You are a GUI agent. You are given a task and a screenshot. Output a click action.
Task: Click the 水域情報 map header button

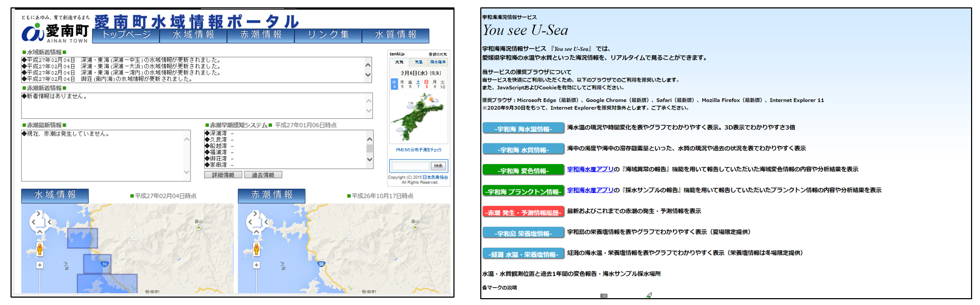(55, 195)
